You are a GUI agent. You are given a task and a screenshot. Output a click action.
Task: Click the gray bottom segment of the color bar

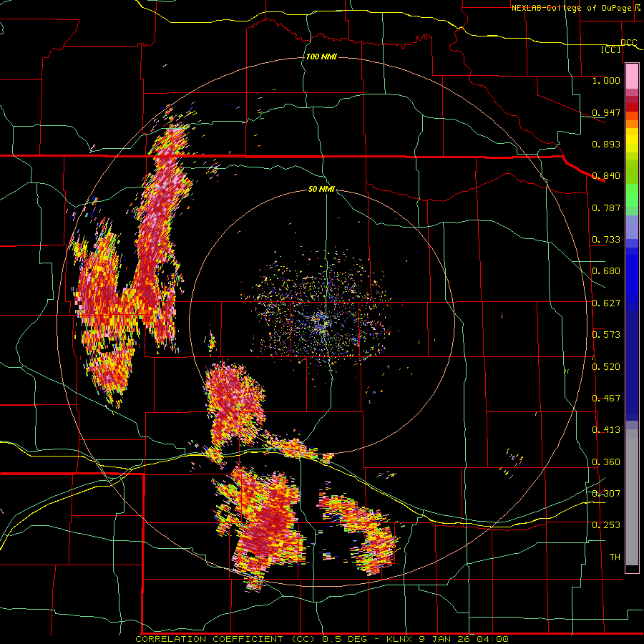click(x=632, y=497)
